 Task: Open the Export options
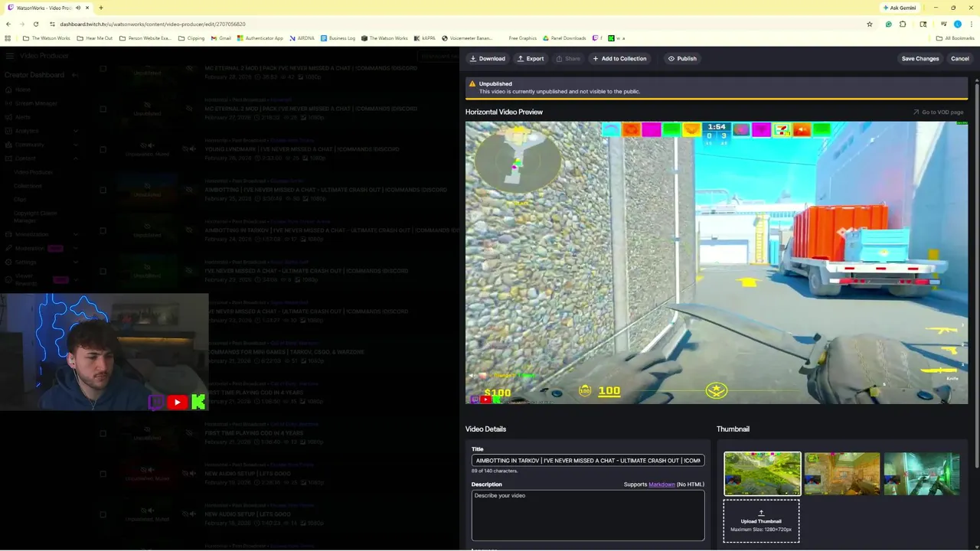530,59
